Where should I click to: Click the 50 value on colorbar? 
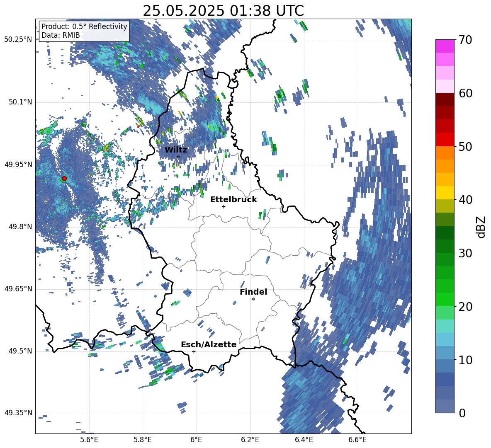tap(465, 146)
